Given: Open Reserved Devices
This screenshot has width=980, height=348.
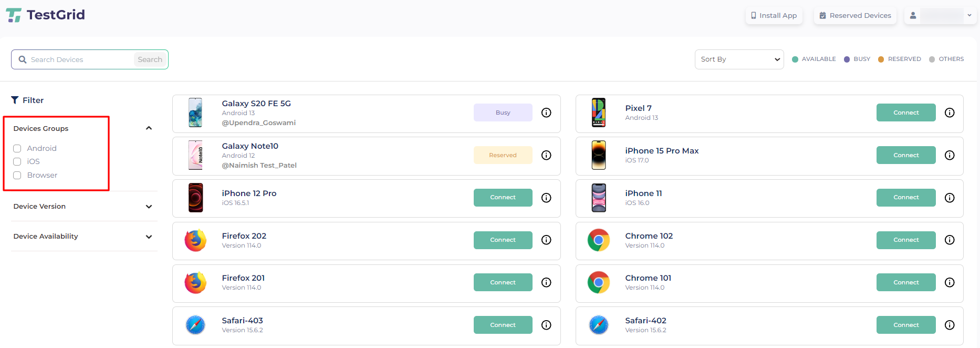Looking at the screenshot, I should [855, 16].
